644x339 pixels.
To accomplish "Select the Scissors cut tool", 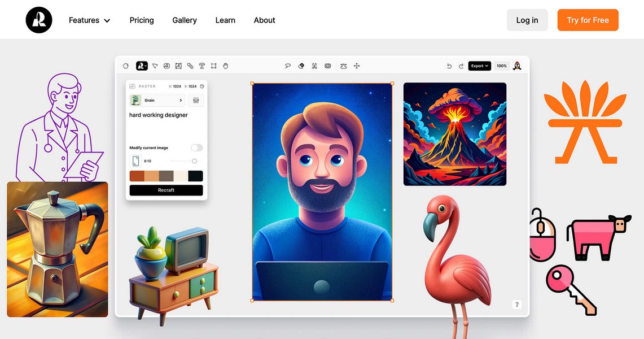I will tap(314, 66).
